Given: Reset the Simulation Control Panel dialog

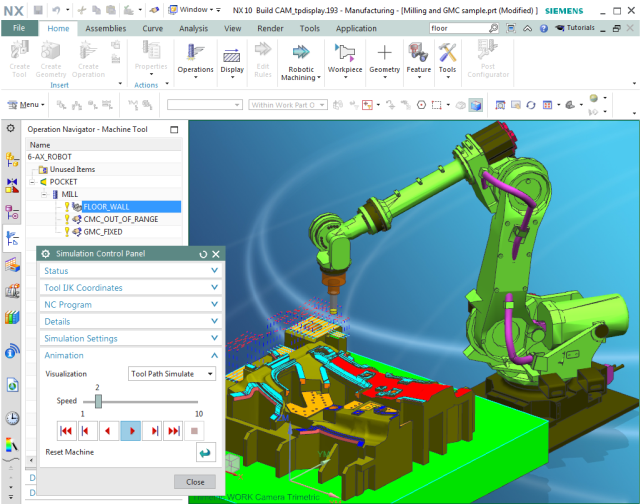Looking at the screenshot, I should click(203, 254).
